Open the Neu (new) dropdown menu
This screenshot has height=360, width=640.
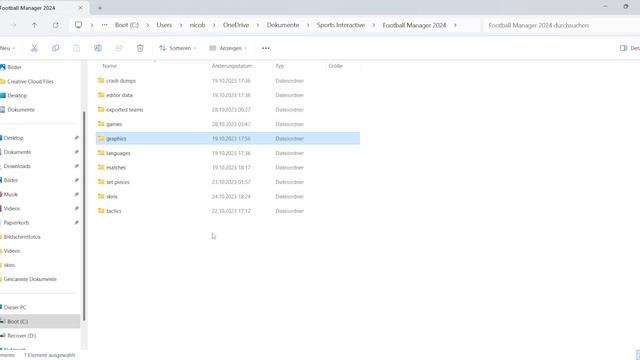coord(7,48)
